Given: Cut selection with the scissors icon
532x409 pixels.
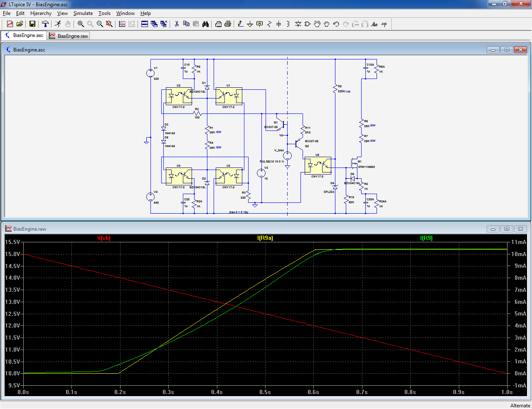Looking at the screenshot, I should [177, 24].
